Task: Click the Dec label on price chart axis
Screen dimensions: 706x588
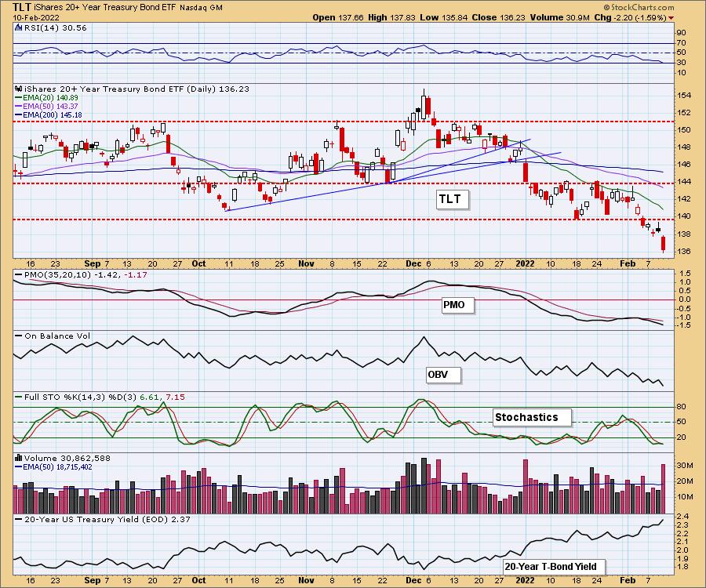Action: click(413, 263)
